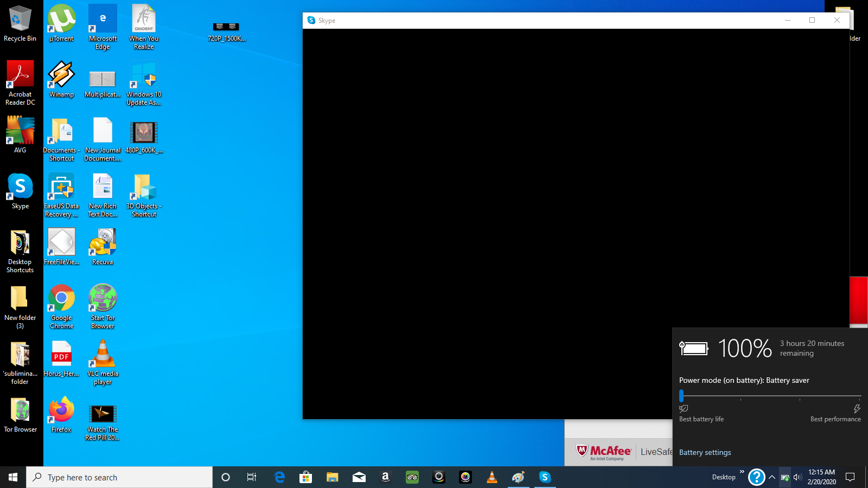Viewport: 868px width, 488px height.
Task: Select the Watch The Red Pill video file
Action: [x=103, y=422]
